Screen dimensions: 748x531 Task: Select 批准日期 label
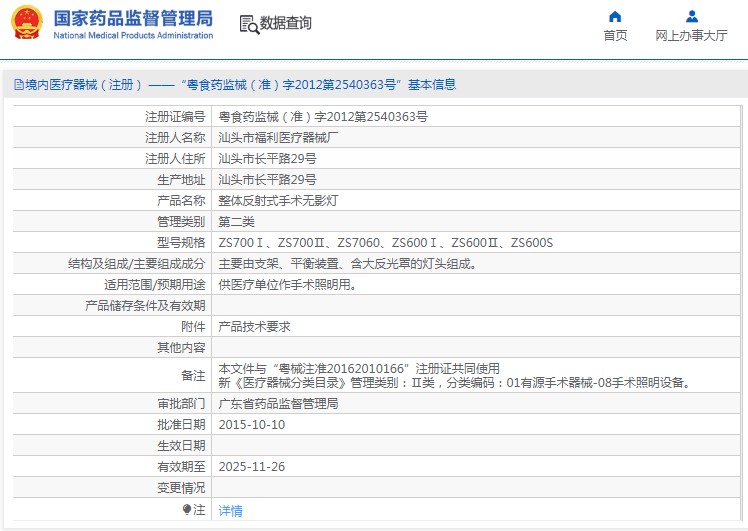181,425
